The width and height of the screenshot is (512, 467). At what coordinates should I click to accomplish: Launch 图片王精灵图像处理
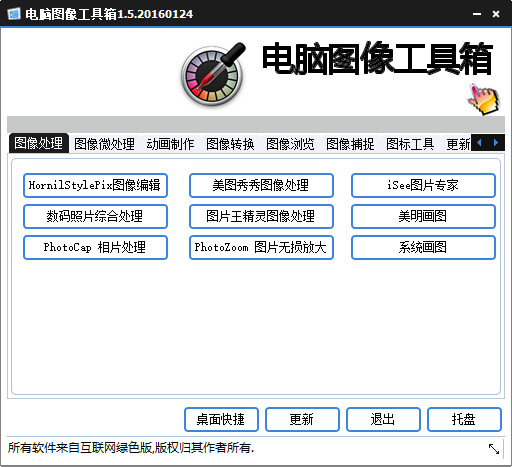(x=261, y=216)
